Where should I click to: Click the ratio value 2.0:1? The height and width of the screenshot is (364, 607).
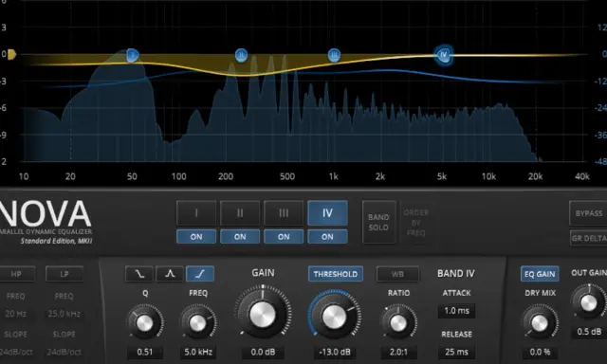coord(398,352)
